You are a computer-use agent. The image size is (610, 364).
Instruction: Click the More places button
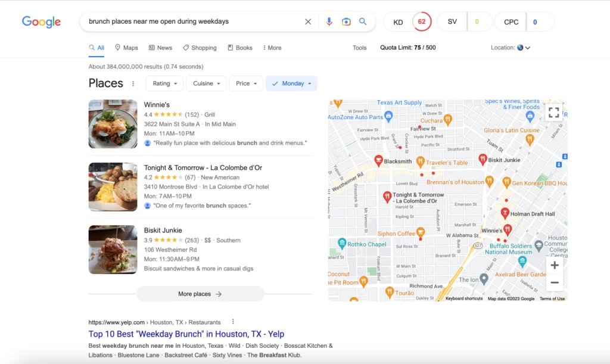coord(200,294)
